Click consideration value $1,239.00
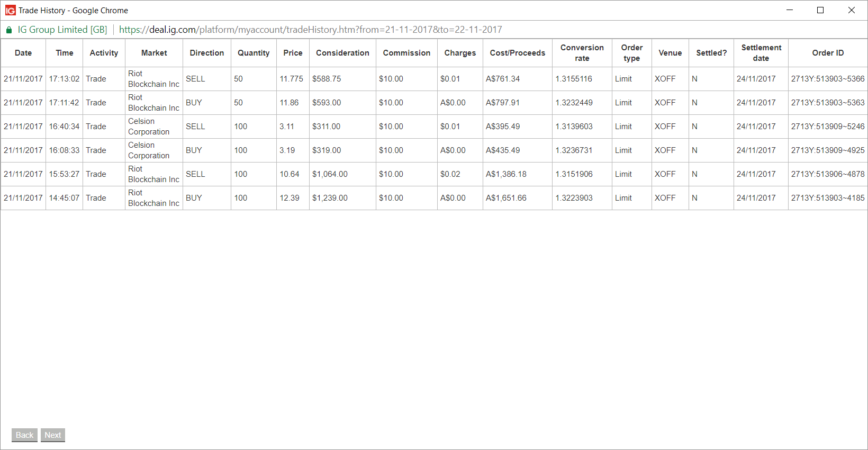Screen dimensions: 868x450 (x=330, y=198)
